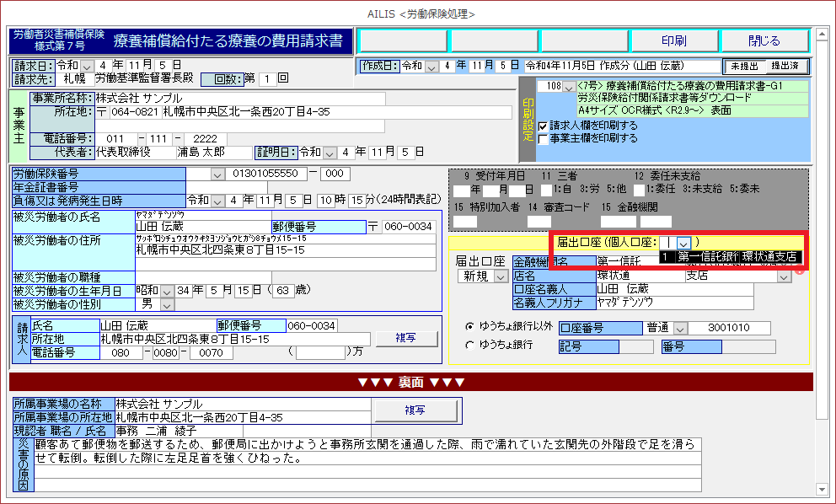Select the 未提出 status toggle
Screen dimensions: 836x504
click(x=744, y=66)
